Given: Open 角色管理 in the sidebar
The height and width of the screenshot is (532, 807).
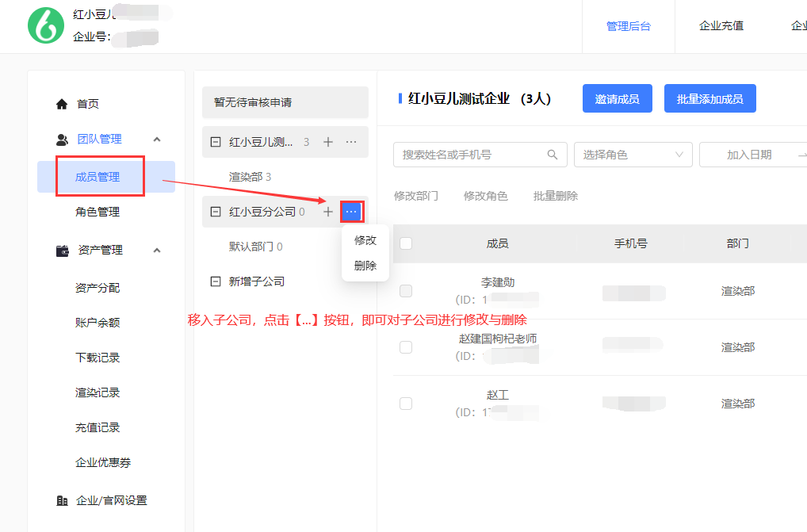Looking at the screenshot, I should [x=98, y=212].
